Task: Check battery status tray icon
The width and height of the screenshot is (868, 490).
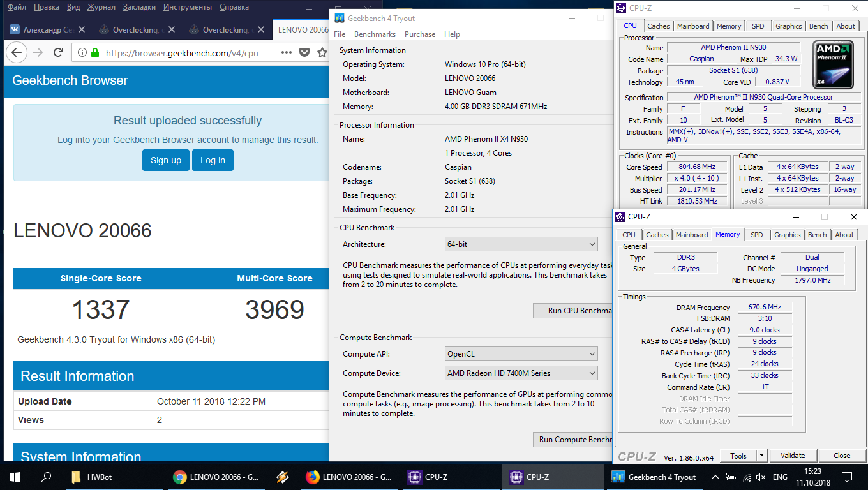Action: 731,477
